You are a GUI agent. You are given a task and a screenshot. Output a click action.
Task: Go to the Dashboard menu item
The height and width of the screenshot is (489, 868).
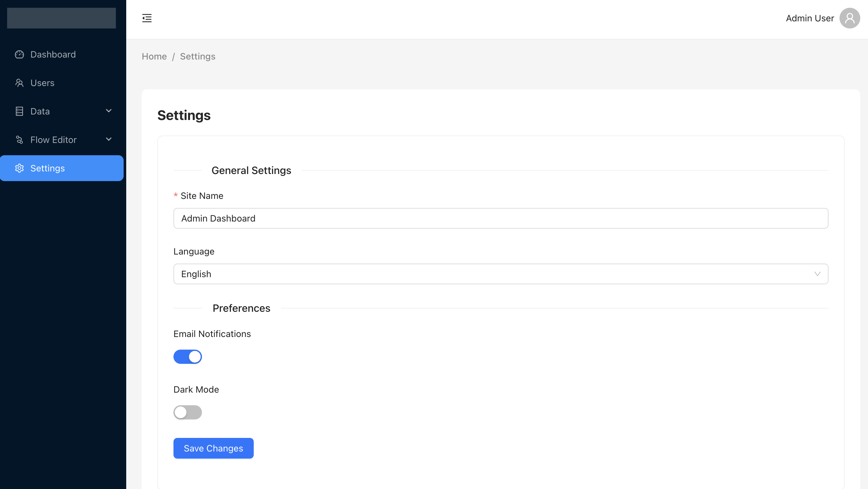click(53, 55)
